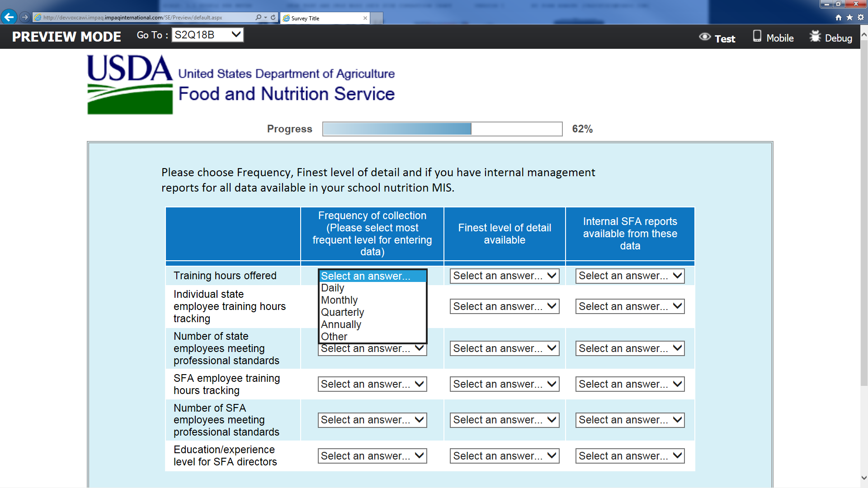Click the favorites star icon
This screenshot has height=488, width=868.
coord(849,17)
